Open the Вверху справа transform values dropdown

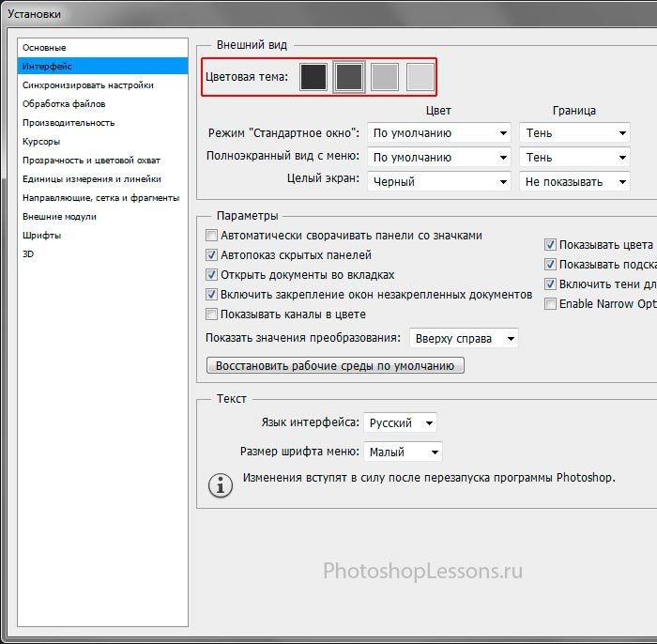point(464,338)
